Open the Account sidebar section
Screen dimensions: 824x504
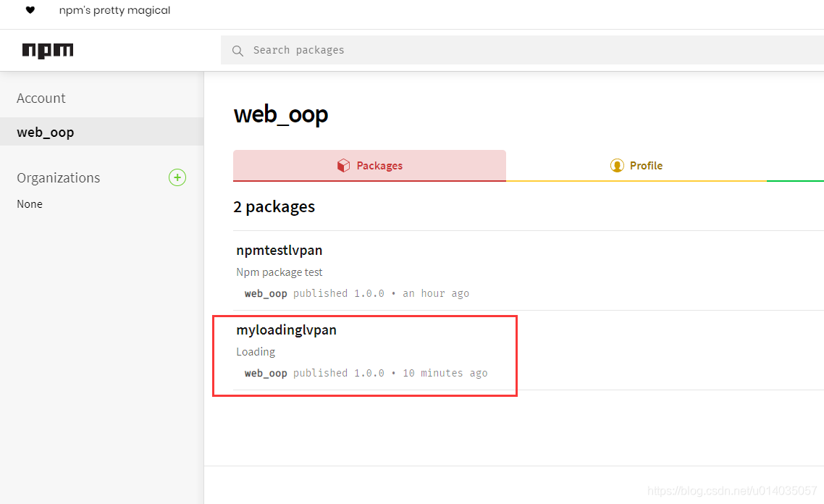[x=41, y=98]
